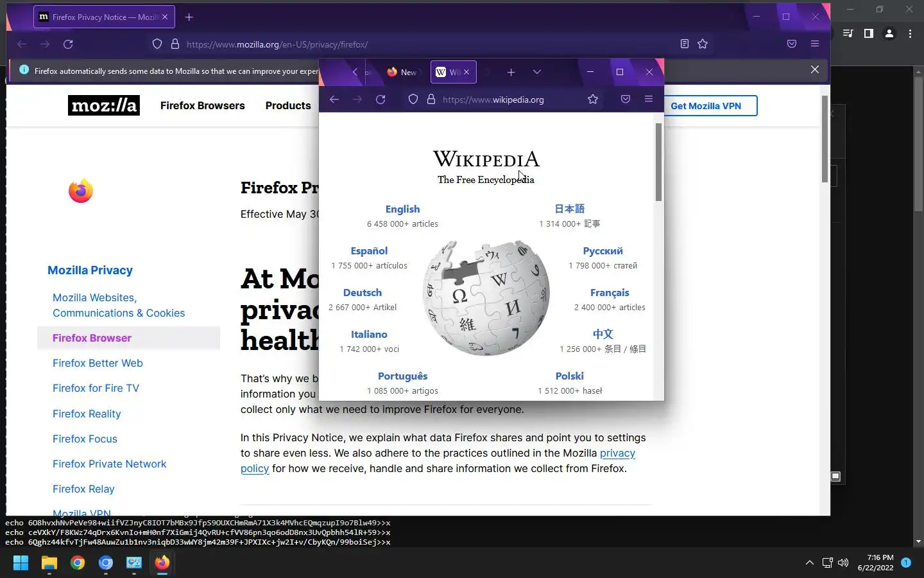Click the Get Mozilla VPN button
The image size is (924, 578).
[706, 106]
